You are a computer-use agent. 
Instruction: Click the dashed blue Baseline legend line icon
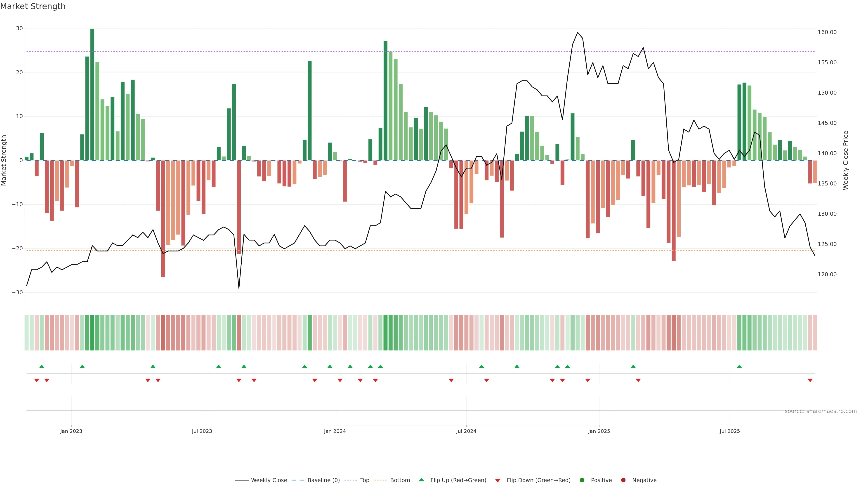(297, 480)
